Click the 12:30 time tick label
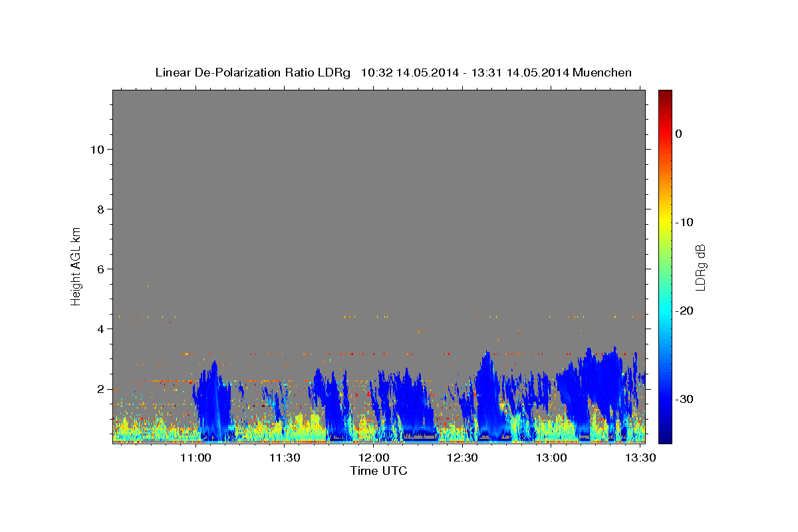Image resolution: width=798 pixels, height=532 pixels. 463,458
